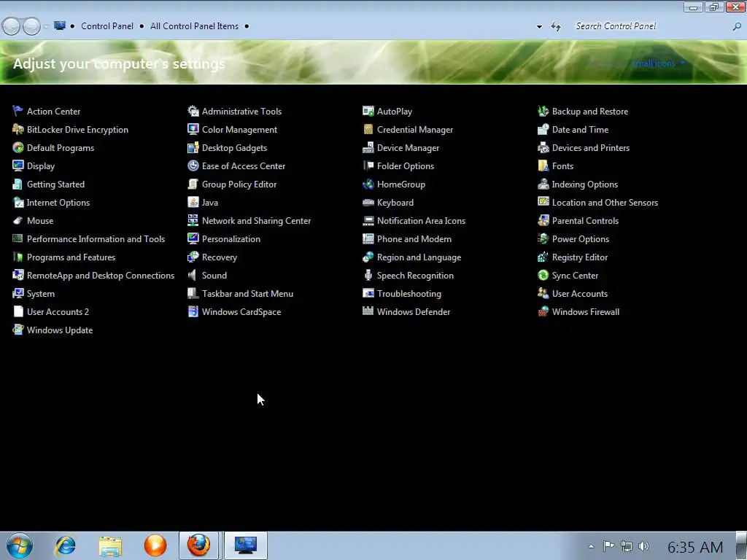Screen dimensions: 747x560
Task: Open the Desktop Gadgets icon
Action: (x=193, y=147)
